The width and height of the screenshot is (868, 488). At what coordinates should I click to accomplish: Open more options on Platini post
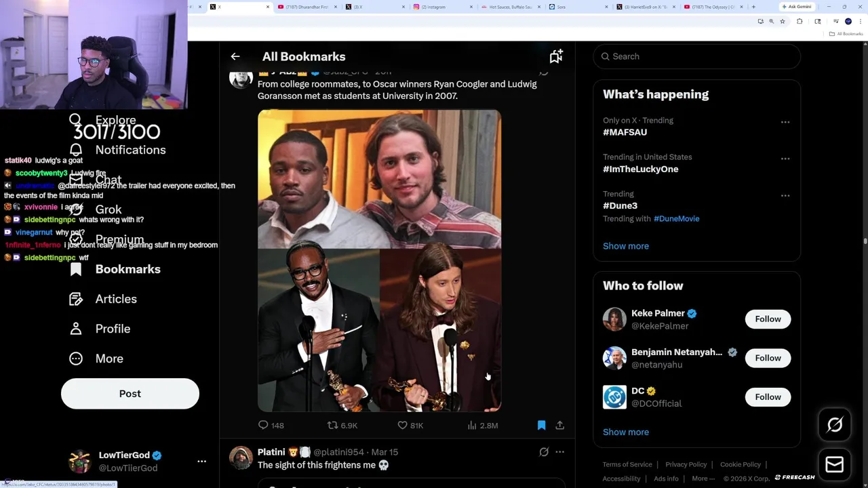[559, 452]
